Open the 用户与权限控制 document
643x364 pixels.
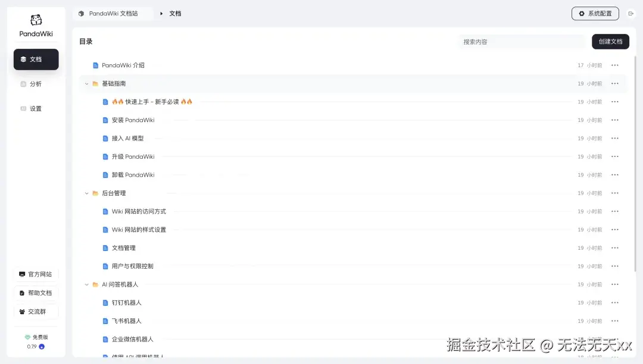[132, 266]
